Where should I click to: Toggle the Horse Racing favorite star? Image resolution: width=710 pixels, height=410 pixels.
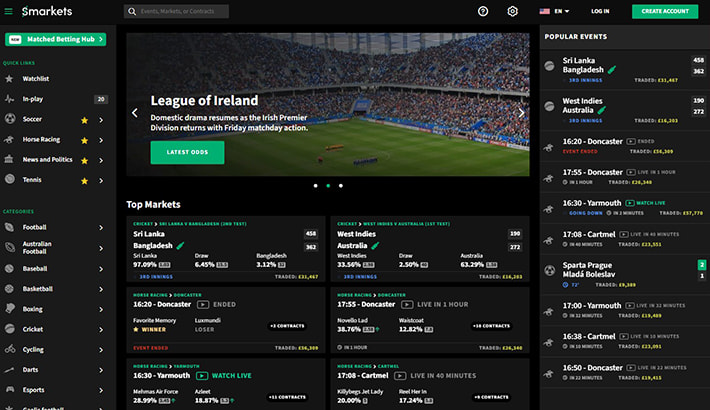pos(84,140)
